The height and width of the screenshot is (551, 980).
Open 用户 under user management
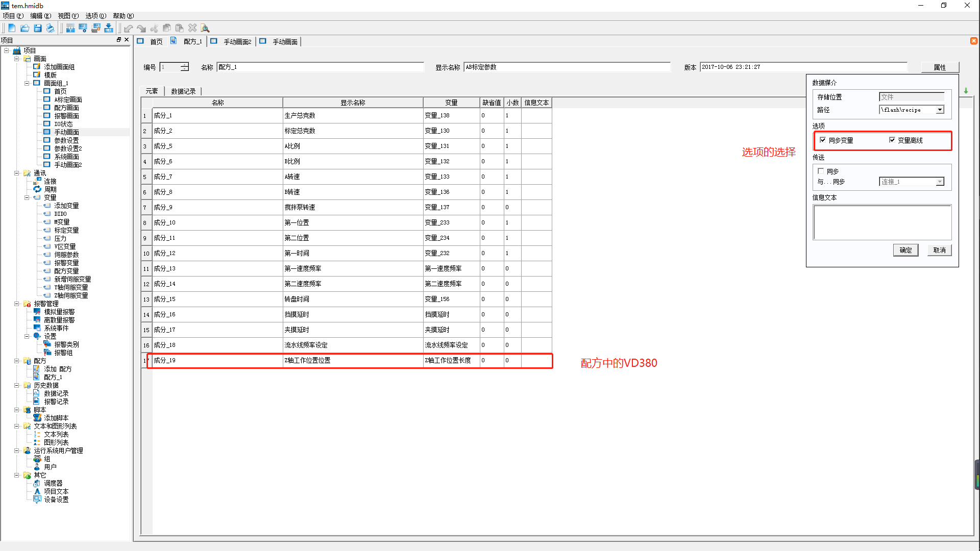[50, 467]
